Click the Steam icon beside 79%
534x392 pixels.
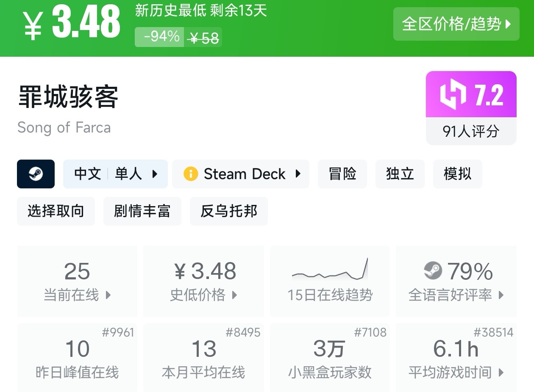[x=433, y=271]
